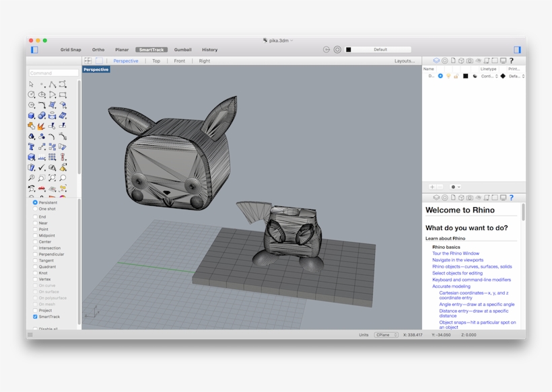Open the Tour the Rhino Window link
Image resolution: width=552 pixels, height=392 pixels.
pos(456,253)
